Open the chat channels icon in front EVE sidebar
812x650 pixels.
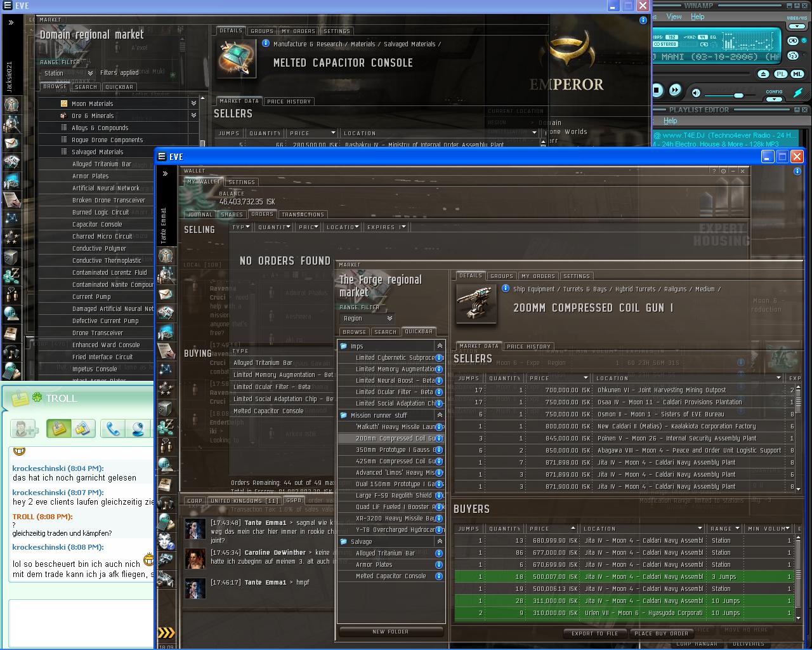click(x=166, y=446)
